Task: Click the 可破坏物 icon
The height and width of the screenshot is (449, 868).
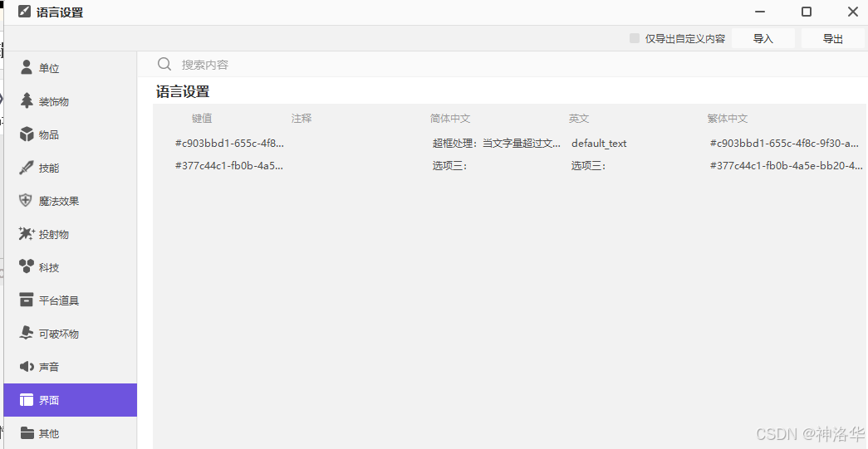Action: tap(26, 333)
